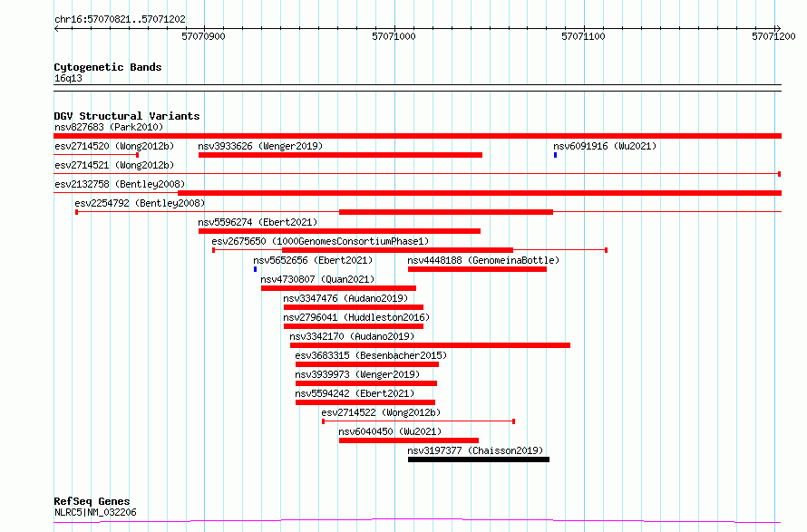Click esv3683315 (Besenbacher2015) variant label
Viewport: 807px width, 532px height.
(371, 355)
